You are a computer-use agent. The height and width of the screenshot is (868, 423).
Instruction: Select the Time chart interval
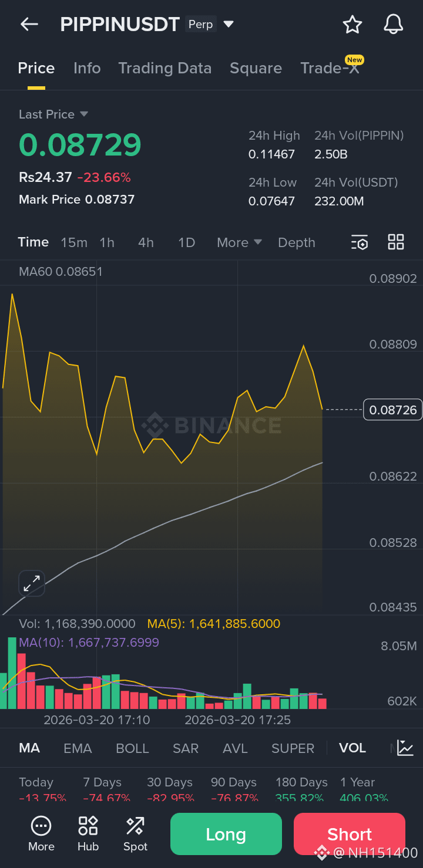(33, 242)
